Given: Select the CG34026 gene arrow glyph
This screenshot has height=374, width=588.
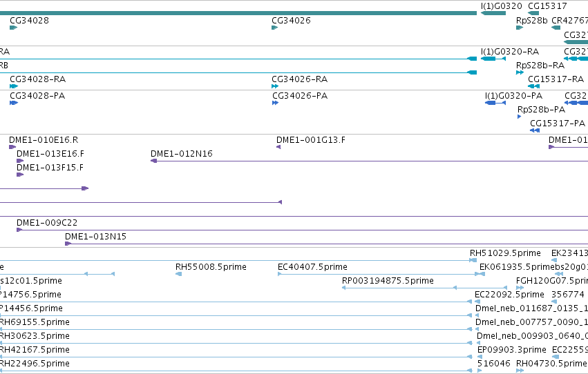Looking at the screenshot, I should point(275,28).
